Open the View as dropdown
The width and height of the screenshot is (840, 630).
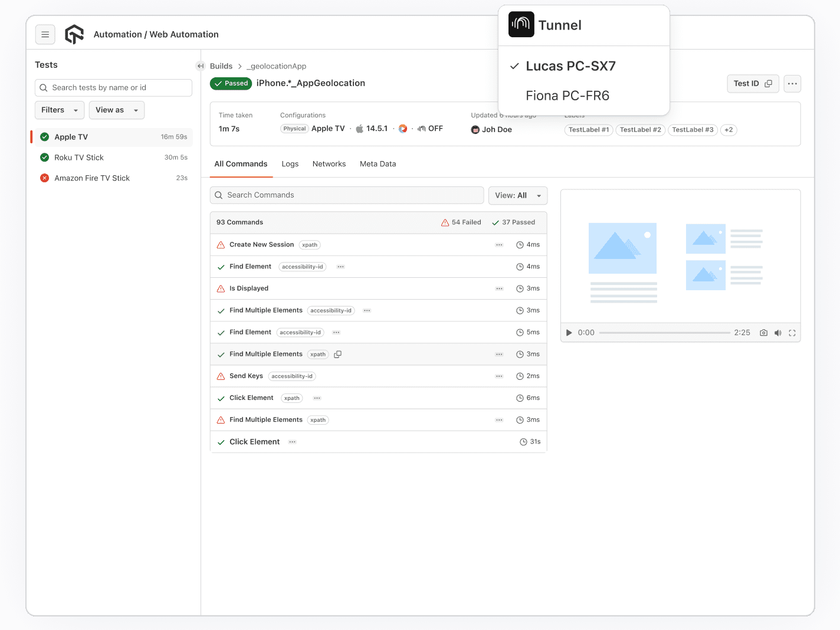click(116, 110)
